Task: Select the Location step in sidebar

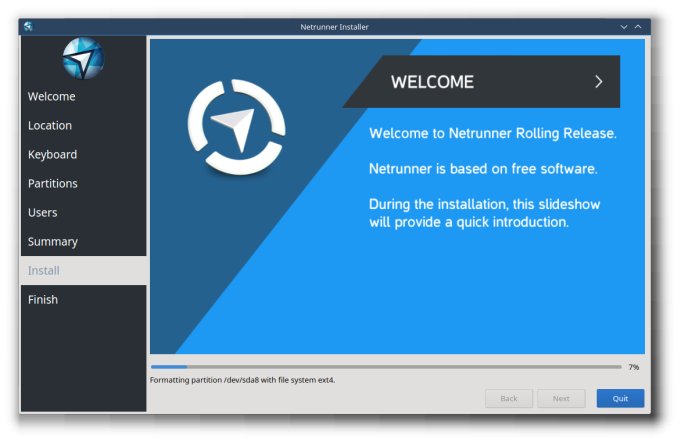Action: click(83, 125)
